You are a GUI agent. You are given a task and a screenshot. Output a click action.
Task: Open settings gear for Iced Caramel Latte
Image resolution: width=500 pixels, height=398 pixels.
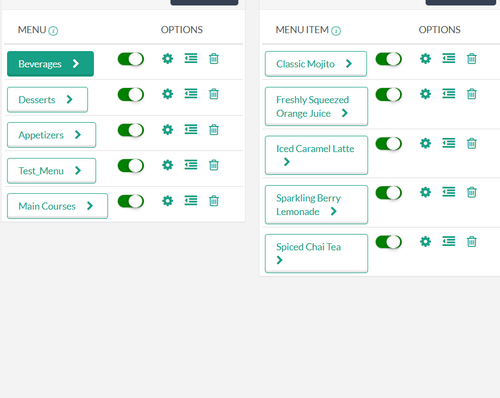point(425,144)
